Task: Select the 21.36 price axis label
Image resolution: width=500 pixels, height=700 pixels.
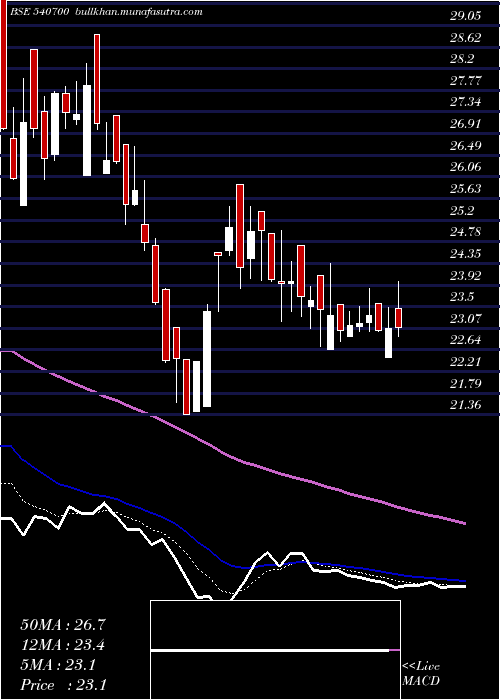Action: [x=465, y=405]
